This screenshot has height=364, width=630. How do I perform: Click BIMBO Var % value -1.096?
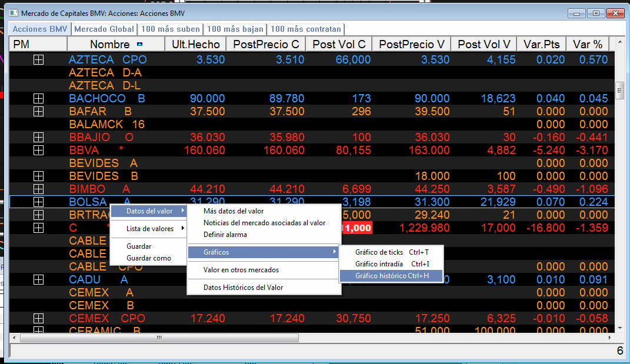[x=591, y=189]
